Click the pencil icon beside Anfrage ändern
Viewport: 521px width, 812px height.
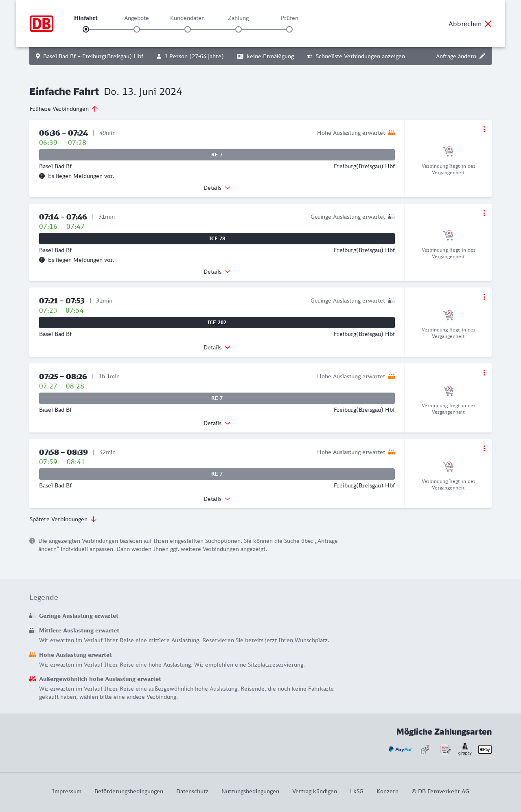point(482,56)
